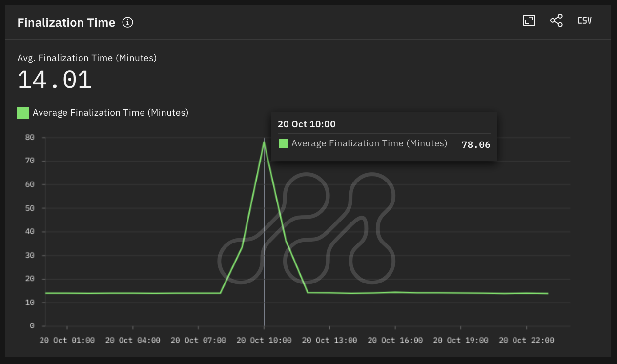Open the share options icon
Screen dimensions: 617x364
pyautogui.click(x=556, y=20)
